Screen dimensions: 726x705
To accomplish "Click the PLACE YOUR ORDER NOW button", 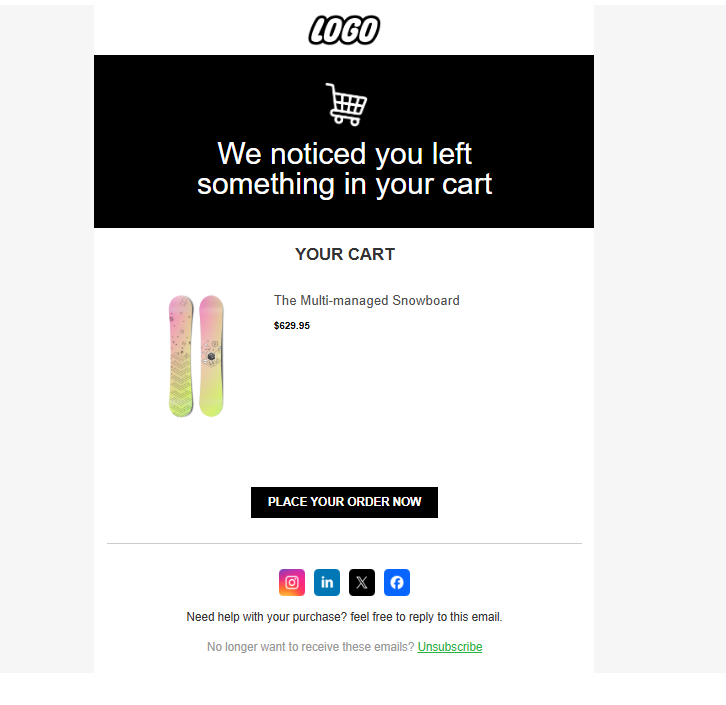I will (344, 502).
